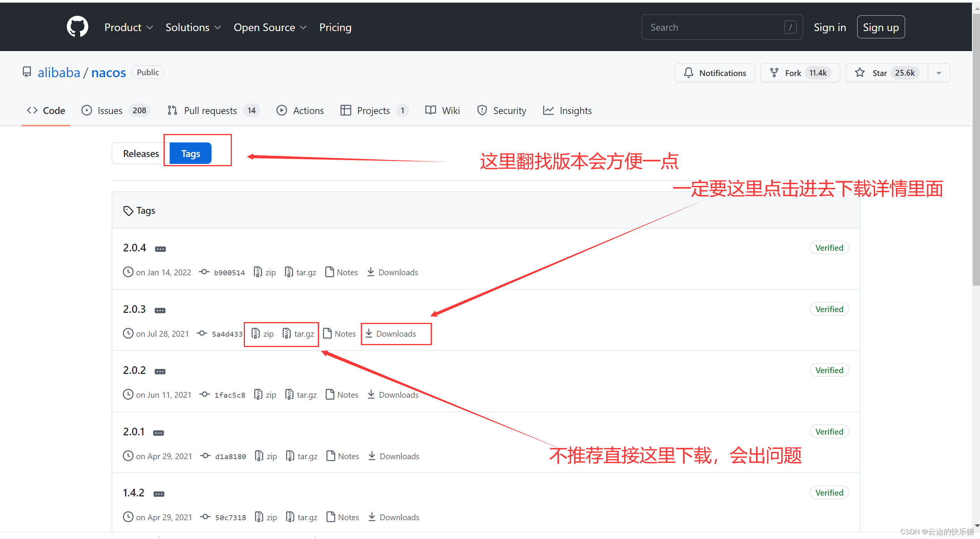980x539 pixels.
Task: Click the GitHub Octocat logo
Action: coord(77,27)
